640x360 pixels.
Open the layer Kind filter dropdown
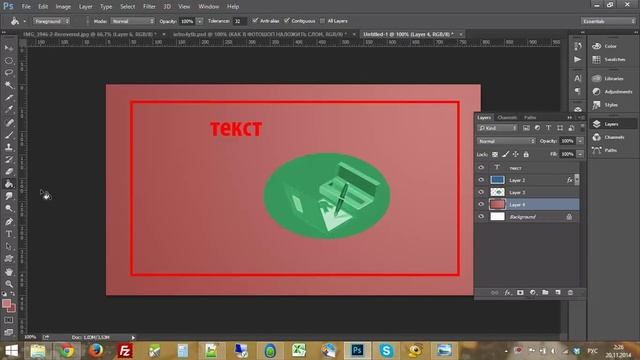(498, 128)
